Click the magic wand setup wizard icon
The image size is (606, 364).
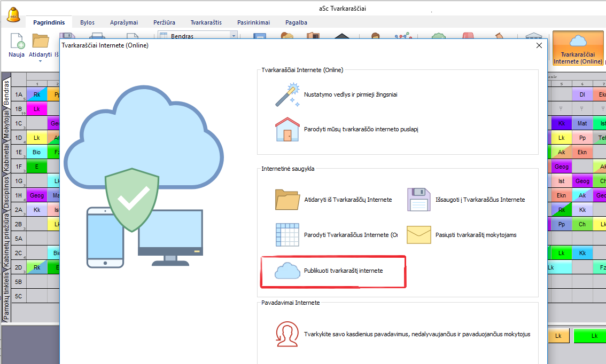click(x=287, y=94)
